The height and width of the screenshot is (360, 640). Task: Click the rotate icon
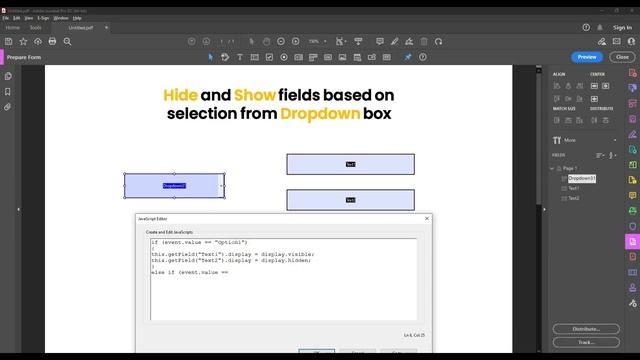click(x=438, y=41)
